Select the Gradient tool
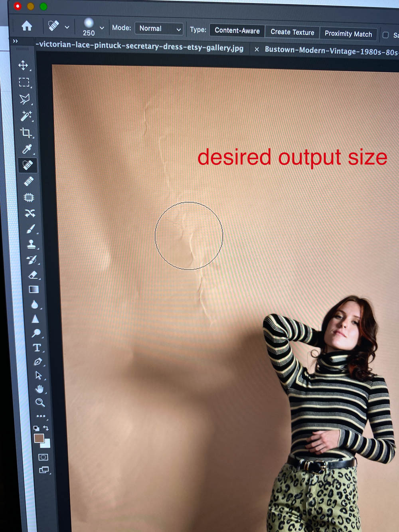This screenshot has height=532, width=399. 34,289
